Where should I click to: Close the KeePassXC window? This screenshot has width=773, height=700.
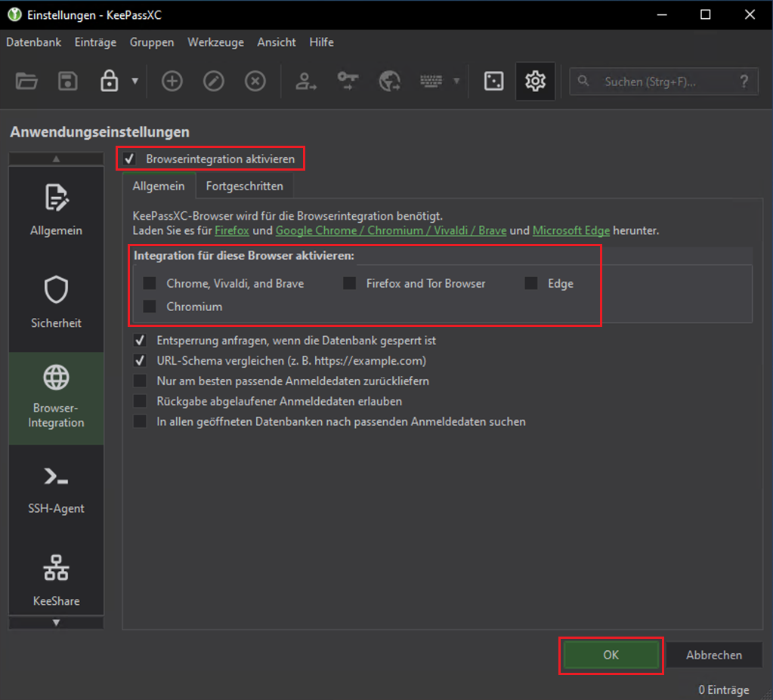tap(750, 15)
